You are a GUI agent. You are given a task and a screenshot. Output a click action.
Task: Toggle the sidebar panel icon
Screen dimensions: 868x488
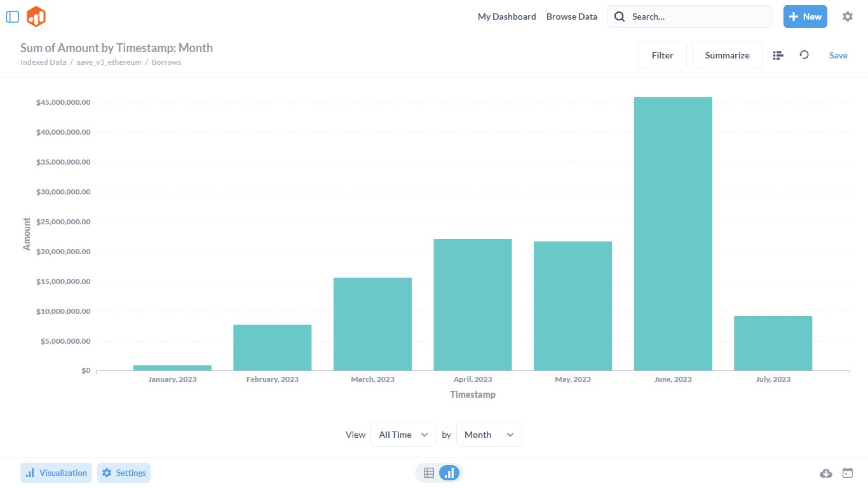point(12,17)
